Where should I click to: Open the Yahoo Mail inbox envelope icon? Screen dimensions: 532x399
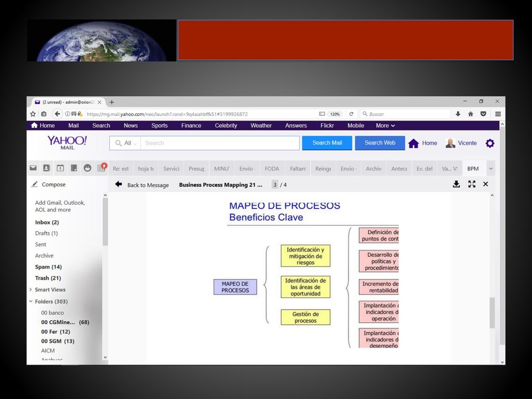coord(33,168)
